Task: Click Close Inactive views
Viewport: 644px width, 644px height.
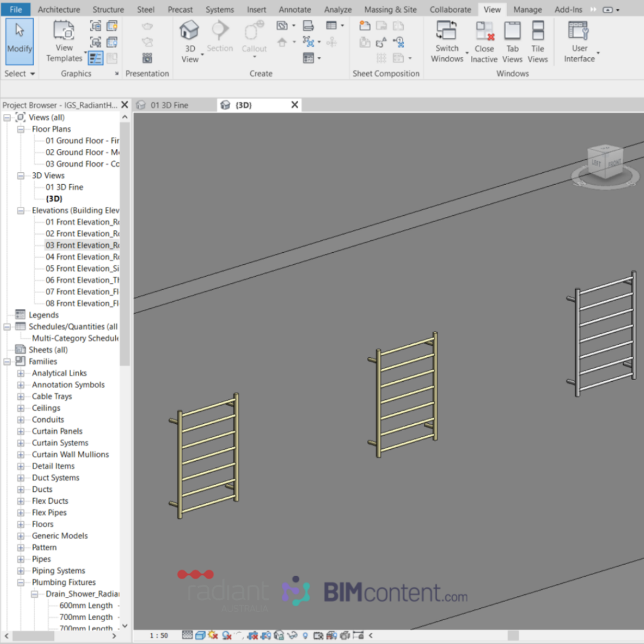Action: pyautogui.click(x=484, y=42)
